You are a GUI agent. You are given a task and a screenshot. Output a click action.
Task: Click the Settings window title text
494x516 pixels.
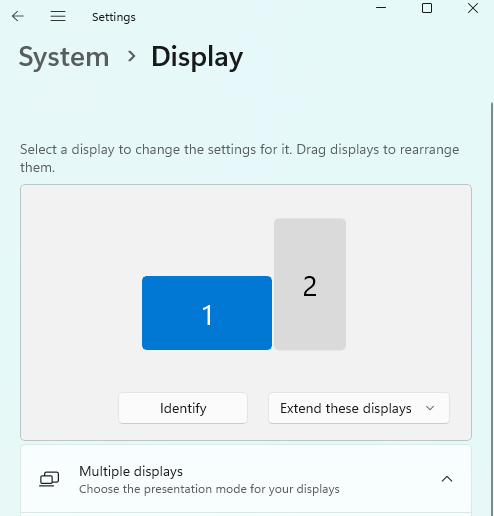tap(114, 17)
